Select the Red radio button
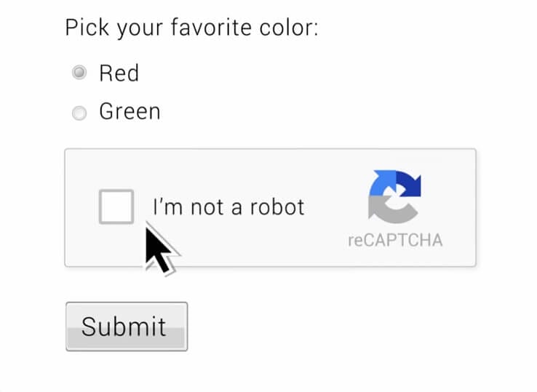The image size is (537, 392). [79, 73]
